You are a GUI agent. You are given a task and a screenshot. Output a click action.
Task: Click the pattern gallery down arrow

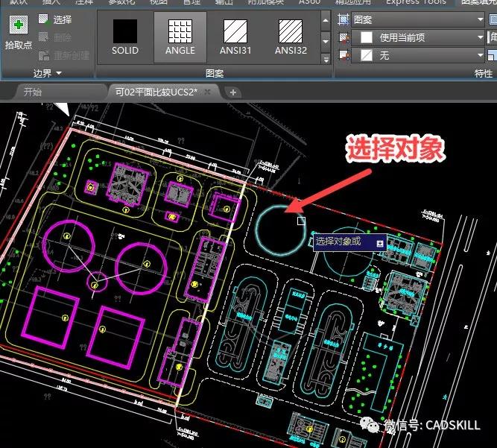tap(326, 42)
